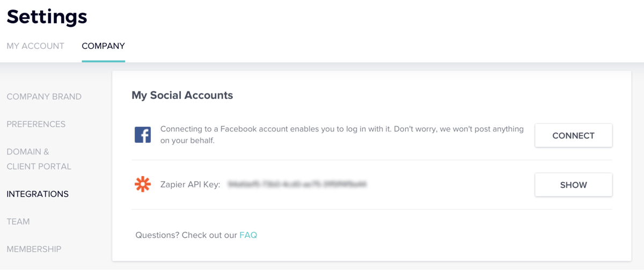The width and height of the screenshot is (644, 270).
Task: Connect the Facebook account
Action: [x=573, y=136]
